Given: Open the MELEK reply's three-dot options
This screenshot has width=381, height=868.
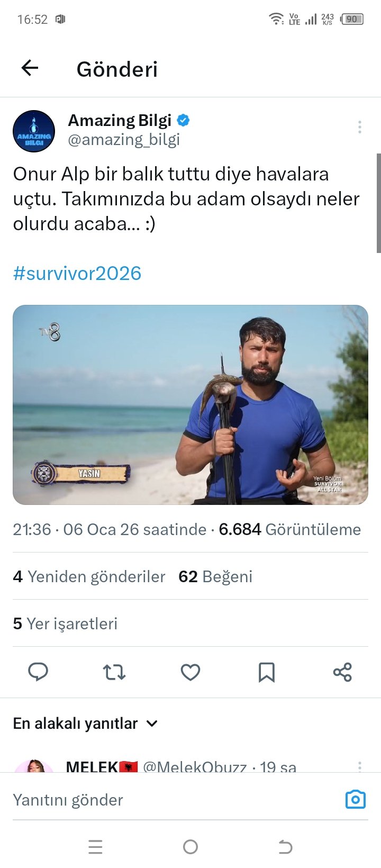Looking at the screenshot, I should [x=360, y=766].
